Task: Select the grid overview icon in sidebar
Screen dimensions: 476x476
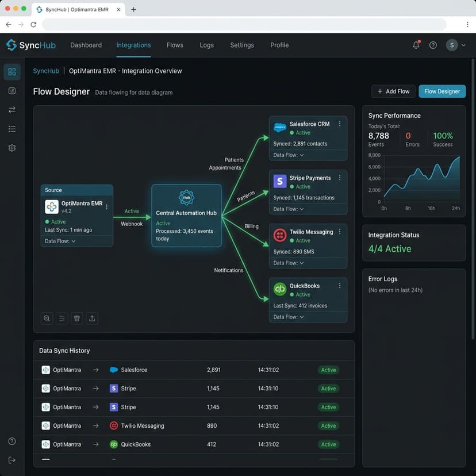Action: 12,72
